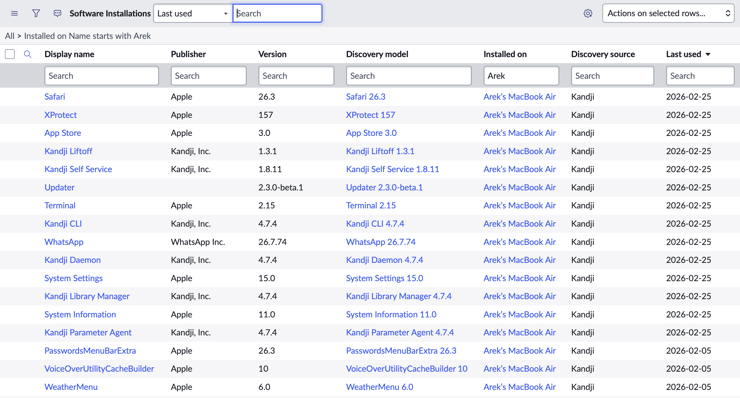Click 2026-02-25 date in Safari row
Viewport: 740px width, 398px height.
pos(689,97)
